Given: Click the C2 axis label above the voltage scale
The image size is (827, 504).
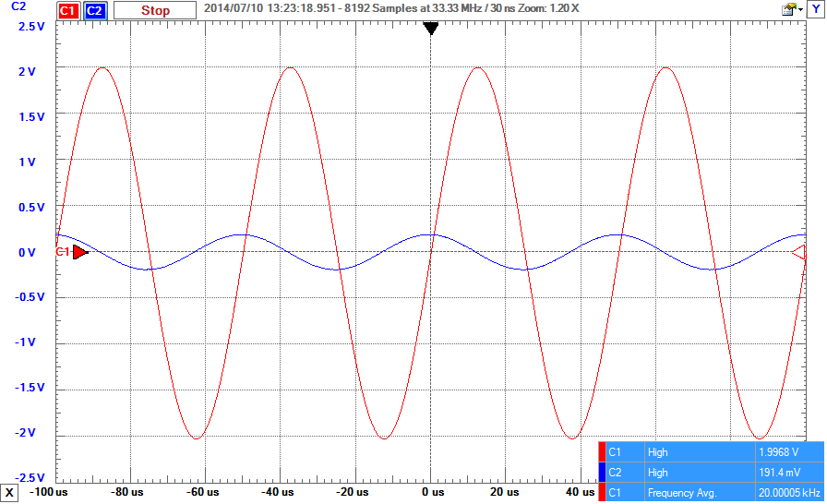Looking at the screenshot, I should coord(18,6).
